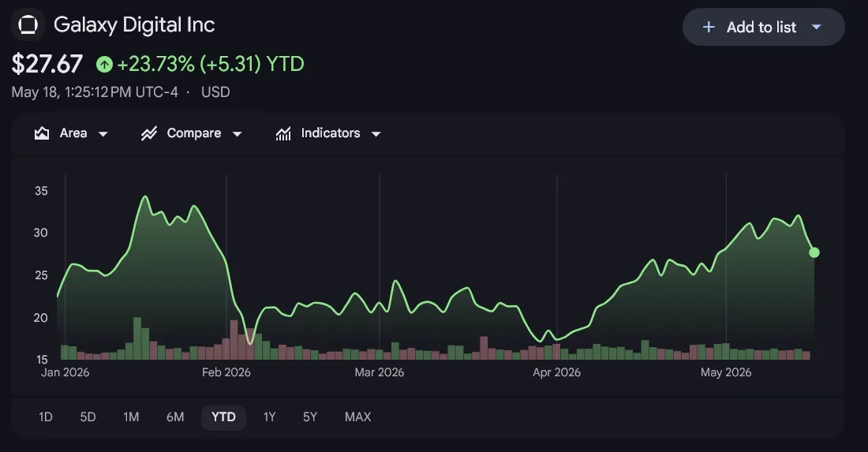
Task: Click the Add to list button label
Action: click(x=761, y=27)
